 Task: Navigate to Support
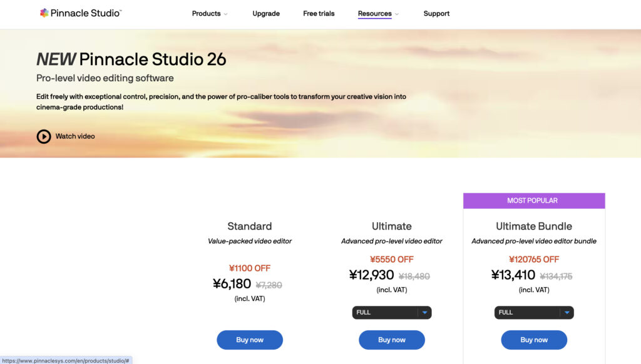pos(436,14)
